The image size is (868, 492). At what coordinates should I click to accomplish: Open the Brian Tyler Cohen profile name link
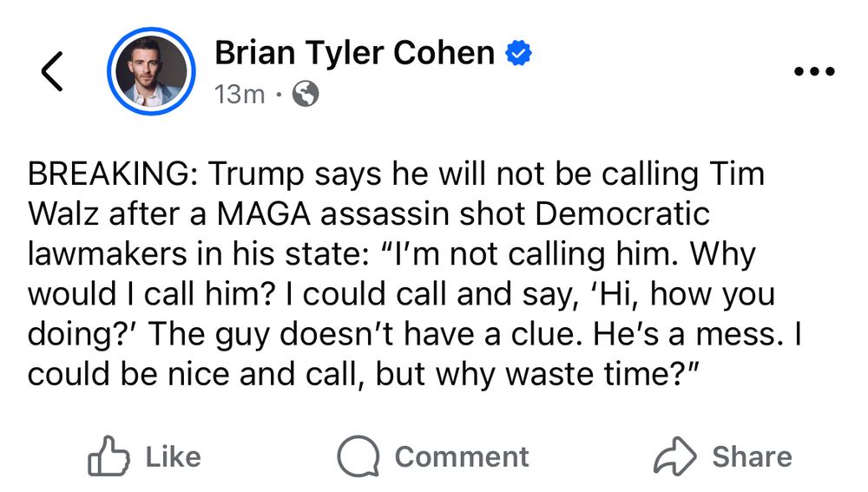[354, 53]
